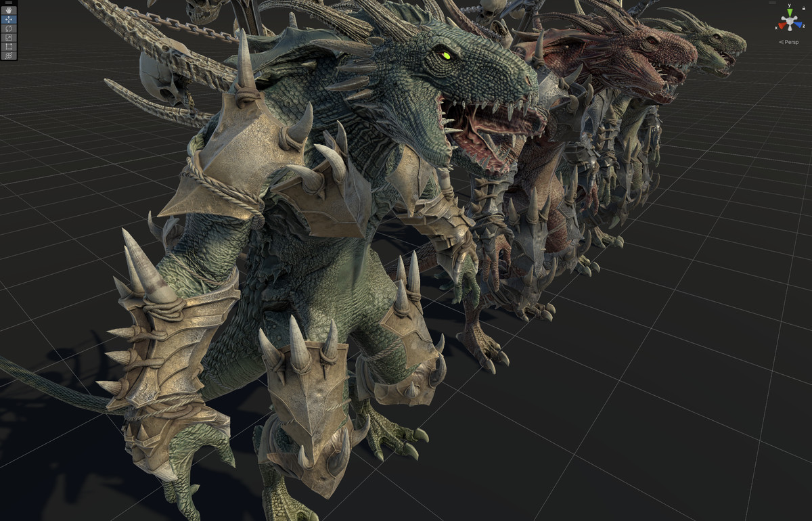Switch to the Rotate tool
The image size is (812, 521).
[x=9, y=28]
